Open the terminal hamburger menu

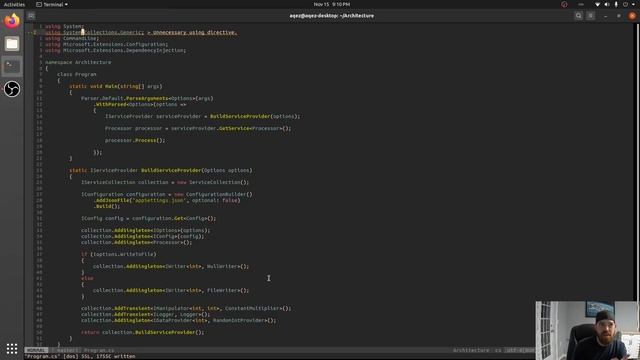(591, 16)
